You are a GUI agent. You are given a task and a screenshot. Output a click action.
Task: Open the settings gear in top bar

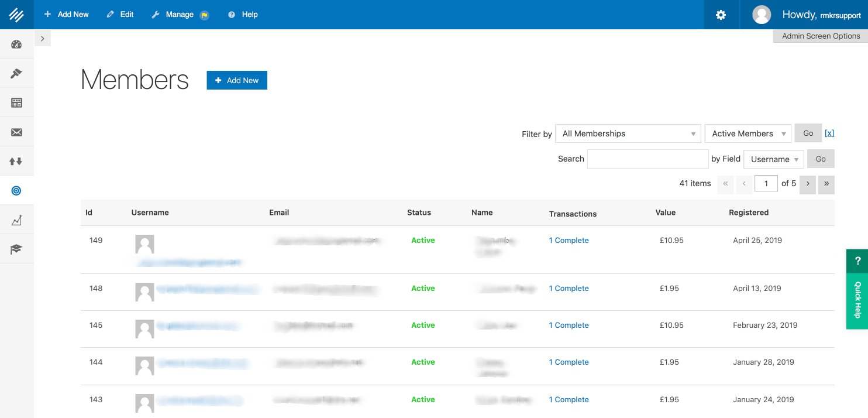coord(721,15)
